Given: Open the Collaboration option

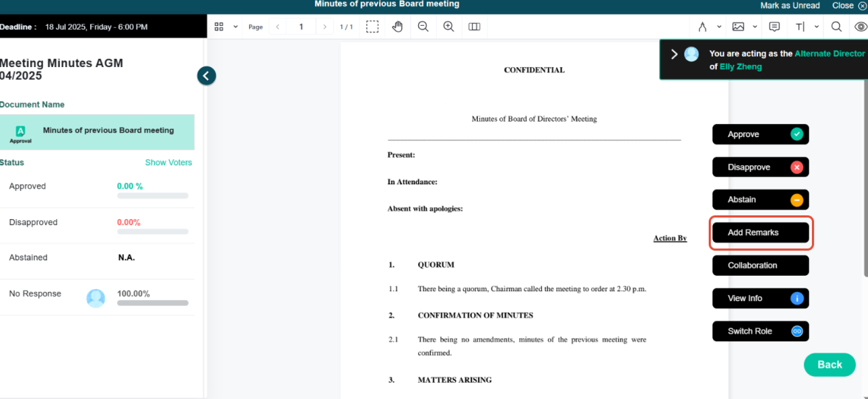Looking at the screenshot, I should tap(760, 265).
